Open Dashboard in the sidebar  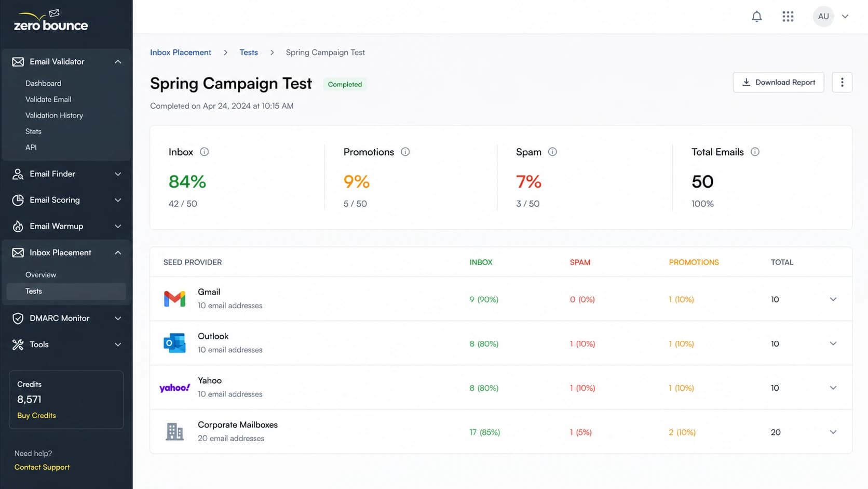(43, 83)
